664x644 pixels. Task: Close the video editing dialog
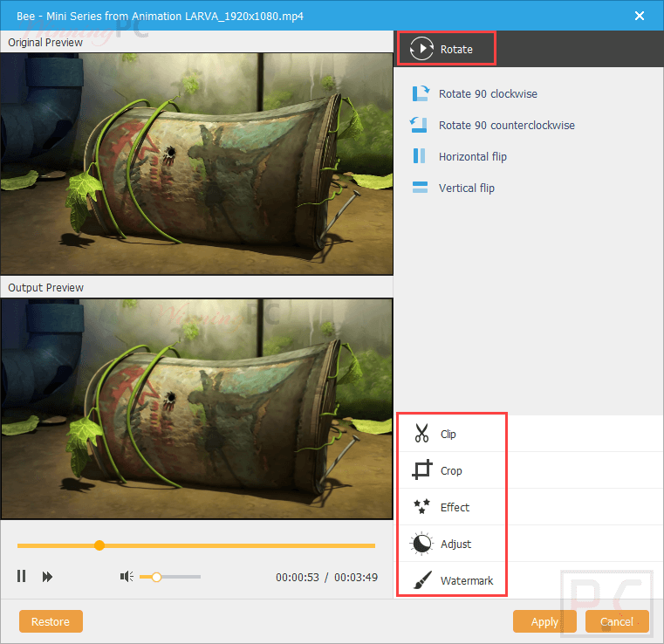(x=640, y=16)
